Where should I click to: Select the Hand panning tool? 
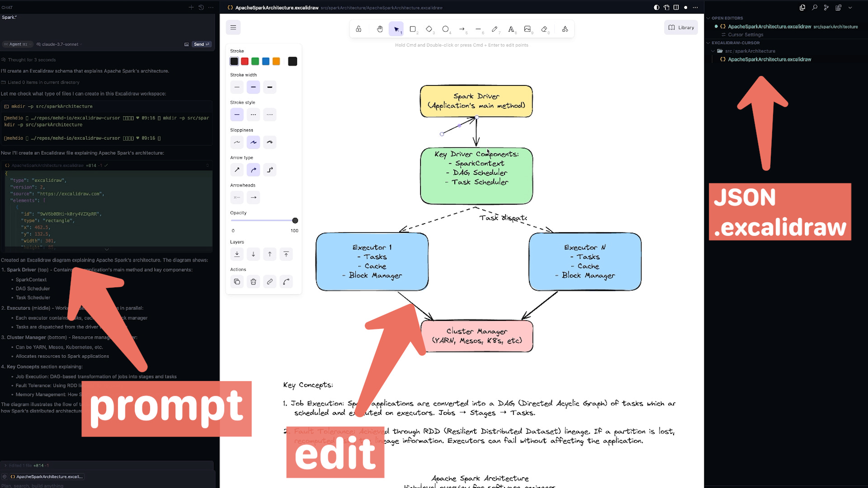point(380,29)
